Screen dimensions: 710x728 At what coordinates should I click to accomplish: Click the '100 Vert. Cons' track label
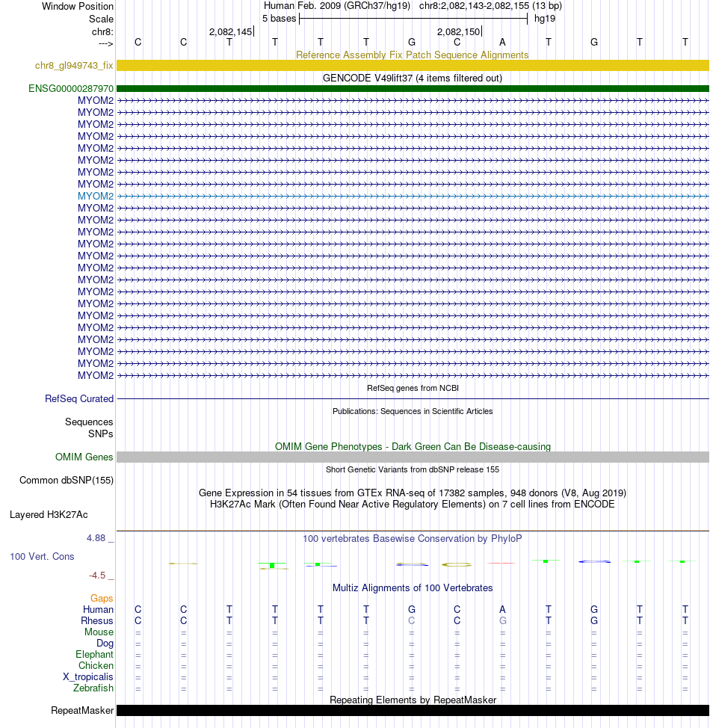coord(43,556)
